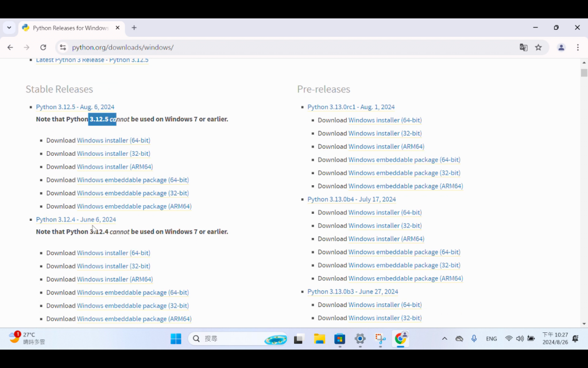This screenshot has width=588, height=368.
Task: Download Python 3.12.5 Windows installer (32-bit)
Action: (x=114, y=154)
